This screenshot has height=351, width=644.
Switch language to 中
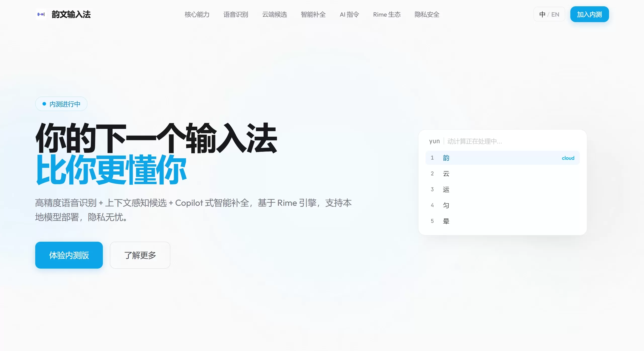coord(543,14)
